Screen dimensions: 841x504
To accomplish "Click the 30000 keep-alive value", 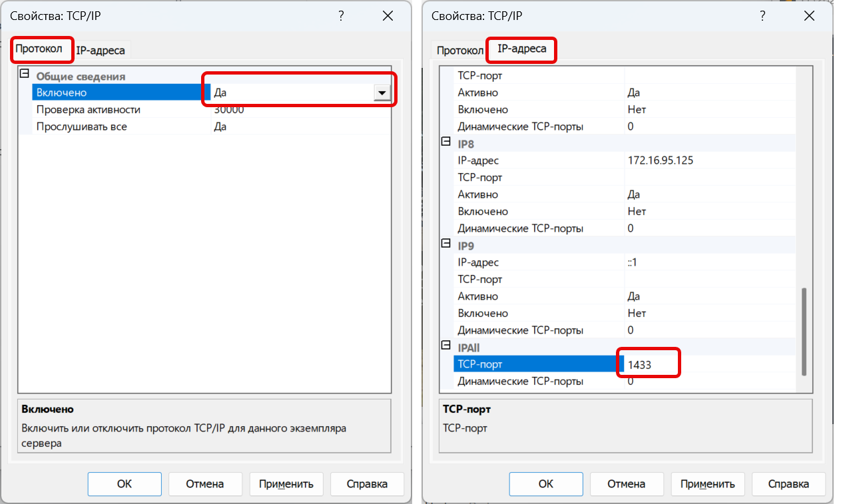I will (229, 110).
